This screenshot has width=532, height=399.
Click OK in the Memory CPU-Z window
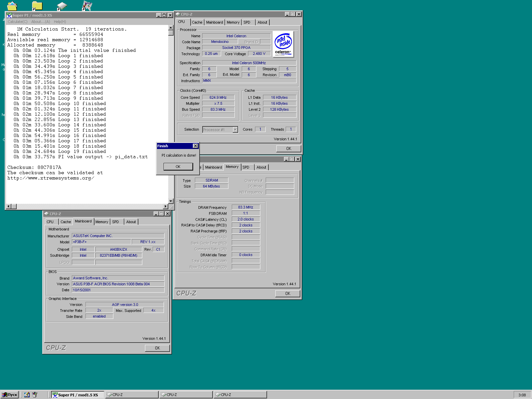pos(288,294)
